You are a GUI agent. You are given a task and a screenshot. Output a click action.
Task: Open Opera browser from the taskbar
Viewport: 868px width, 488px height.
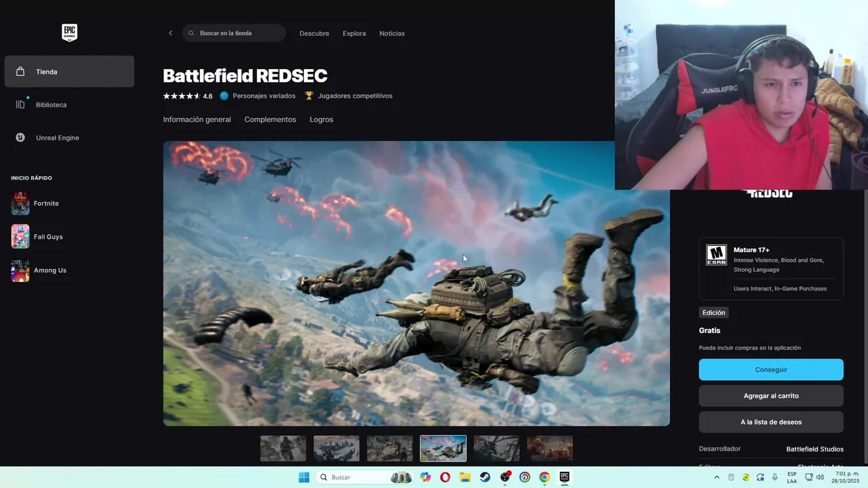(x=445, y=477)
